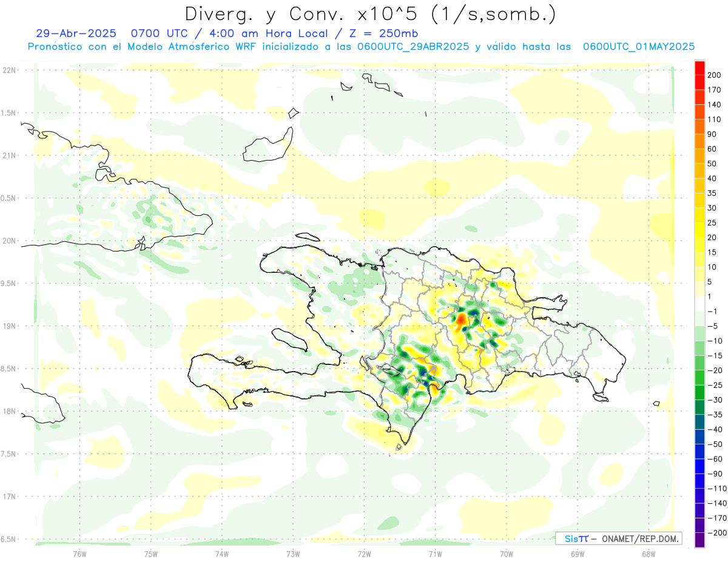The width and height of the screenshot is (728, 562).
Task: Select the date text "29-Abr-2025"
Action: pos(76,34)
